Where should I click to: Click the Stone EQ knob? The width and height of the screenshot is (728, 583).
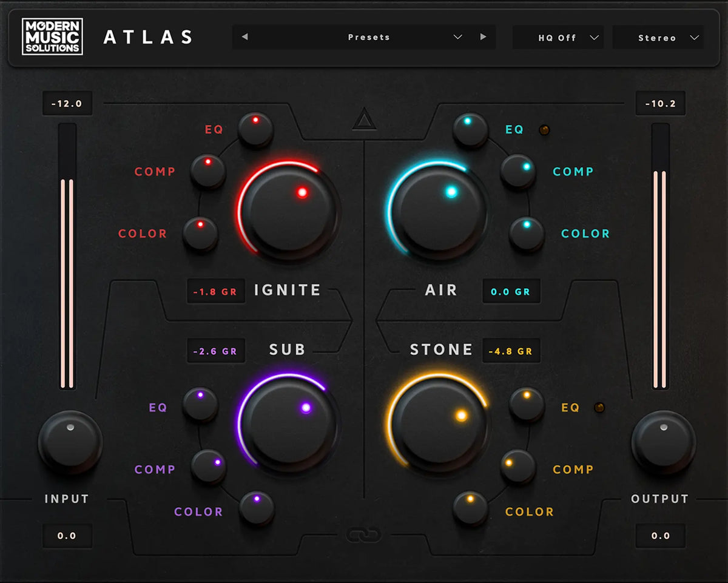527,405
